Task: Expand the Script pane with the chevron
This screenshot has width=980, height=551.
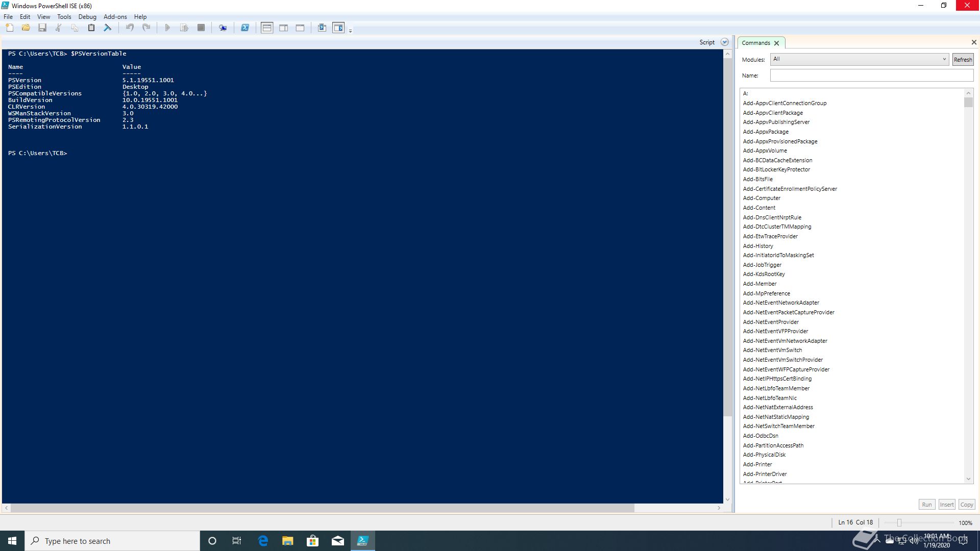Action: pos(725,42)
